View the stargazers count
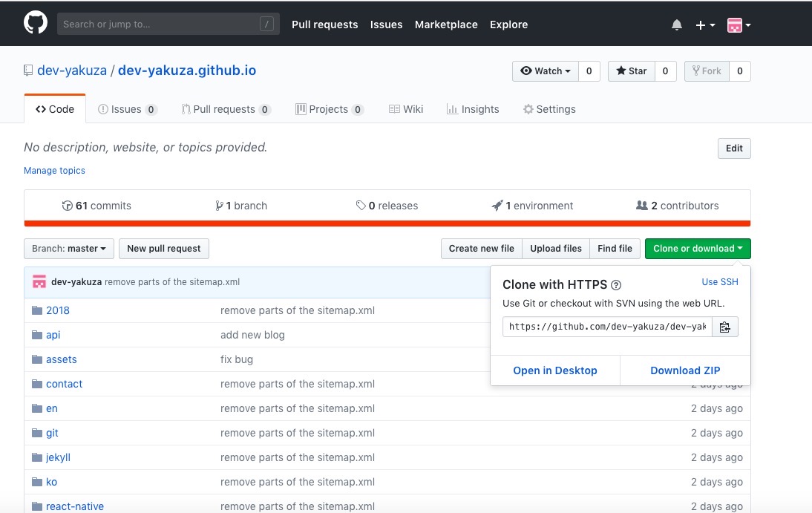The width and height of the screenshot is (812, 513). click(666, 71)
